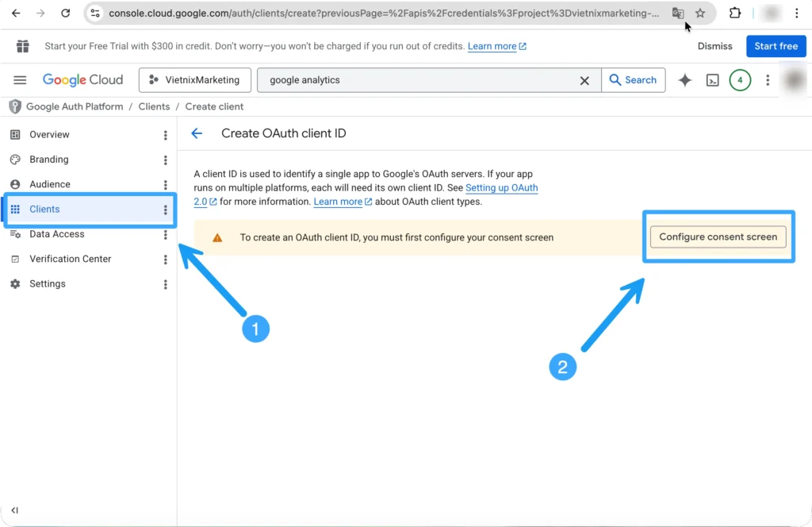
Task: Click the Configure consent screen button
Action: [718, 237]
